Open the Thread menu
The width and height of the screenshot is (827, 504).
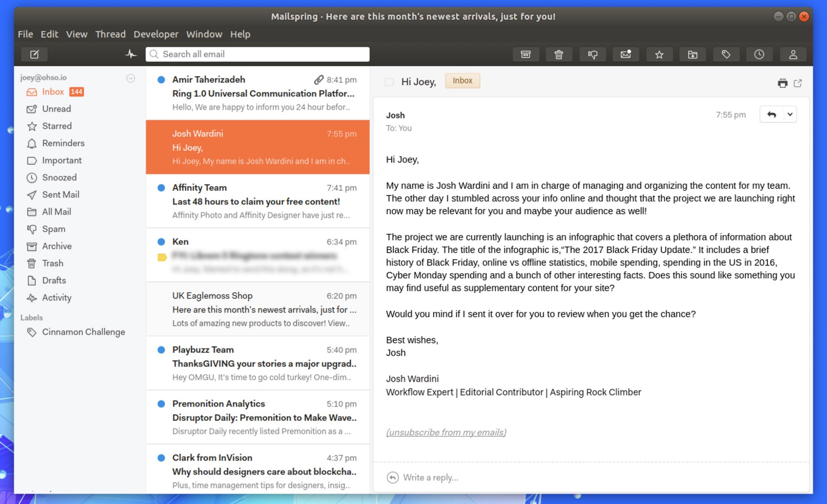click(x=110, y=34)
